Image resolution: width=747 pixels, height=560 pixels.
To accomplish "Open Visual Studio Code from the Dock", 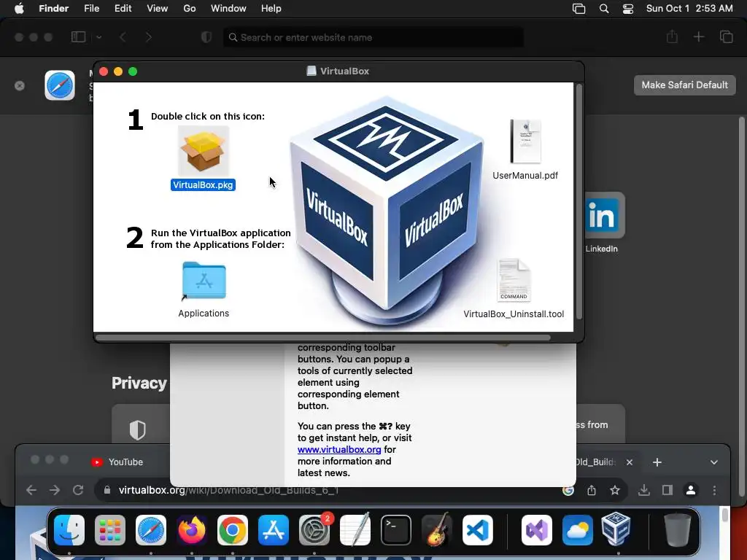I will point(477,530).
